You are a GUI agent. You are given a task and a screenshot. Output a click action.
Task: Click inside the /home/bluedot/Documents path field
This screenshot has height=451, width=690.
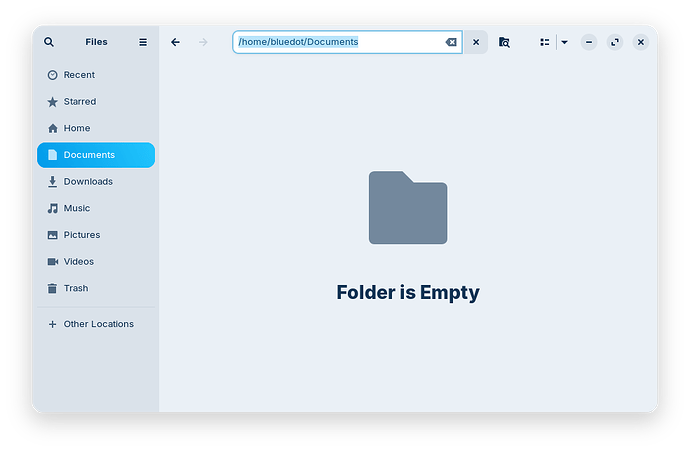click(340, 42)
